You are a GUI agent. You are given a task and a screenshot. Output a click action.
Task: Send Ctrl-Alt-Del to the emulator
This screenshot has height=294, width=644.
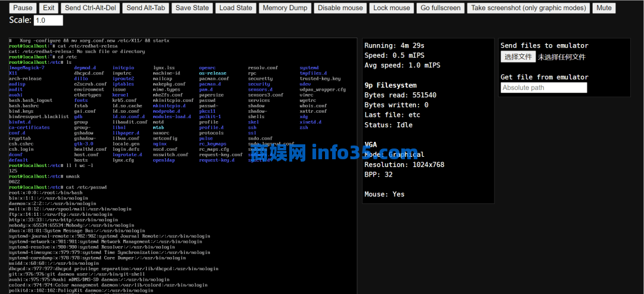tap(91, 8)
